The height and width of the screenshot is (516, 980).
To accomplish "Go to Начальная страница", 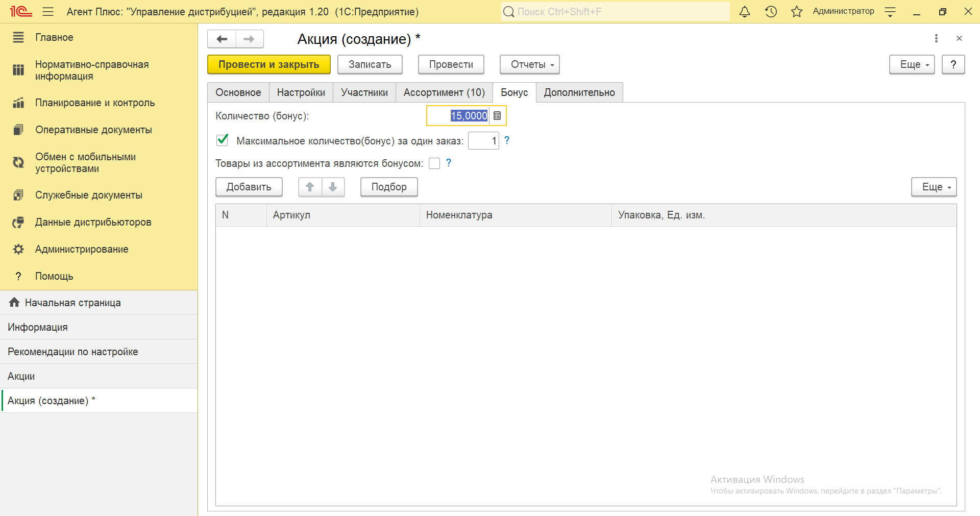I will click(99, 303).
